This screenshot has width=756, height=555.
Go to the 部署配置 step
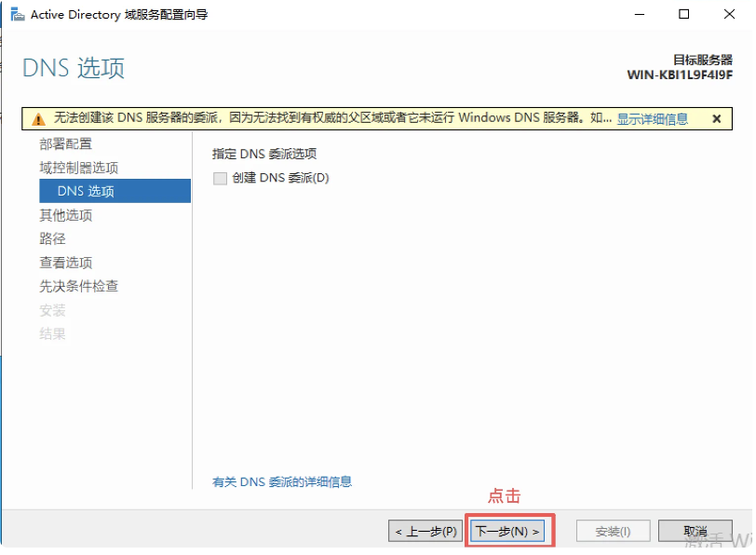[x=65, y=143]
